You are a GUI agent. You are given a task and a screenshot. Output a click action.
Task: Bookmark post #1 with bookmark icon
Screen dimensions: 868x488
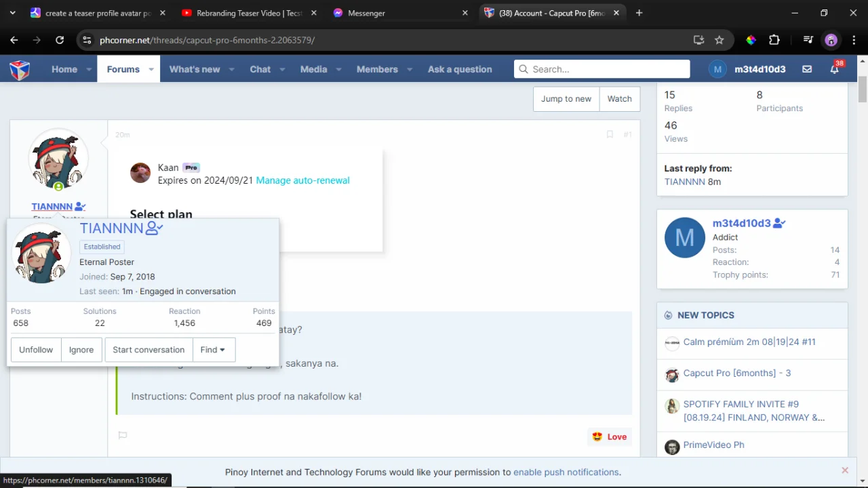610,134
